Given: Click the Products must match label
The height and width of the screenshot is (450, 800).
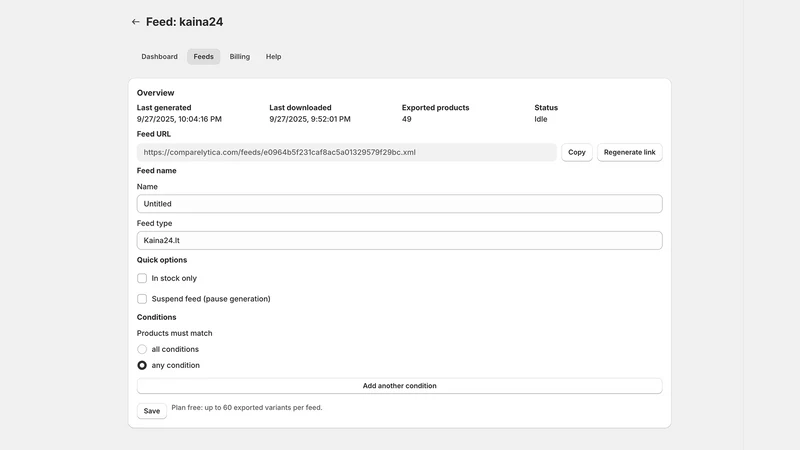Looking at the screenshot, I should pos(174,333).
